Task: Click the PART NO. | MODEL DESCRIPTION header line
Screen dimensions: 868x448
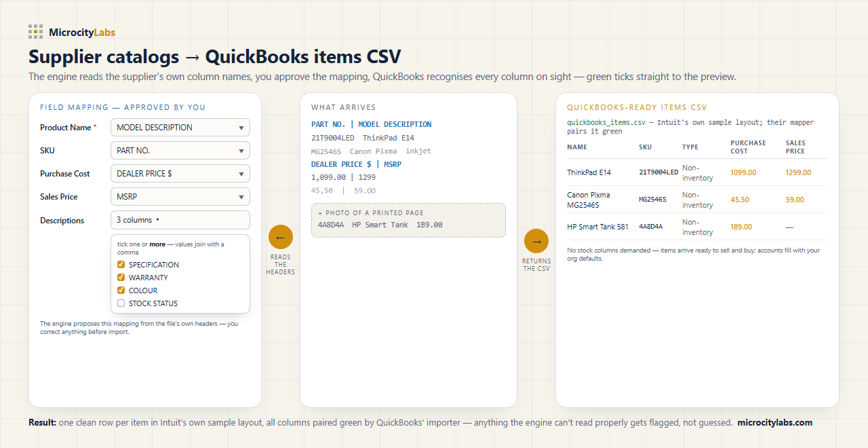Action: [x=372, y=124]
